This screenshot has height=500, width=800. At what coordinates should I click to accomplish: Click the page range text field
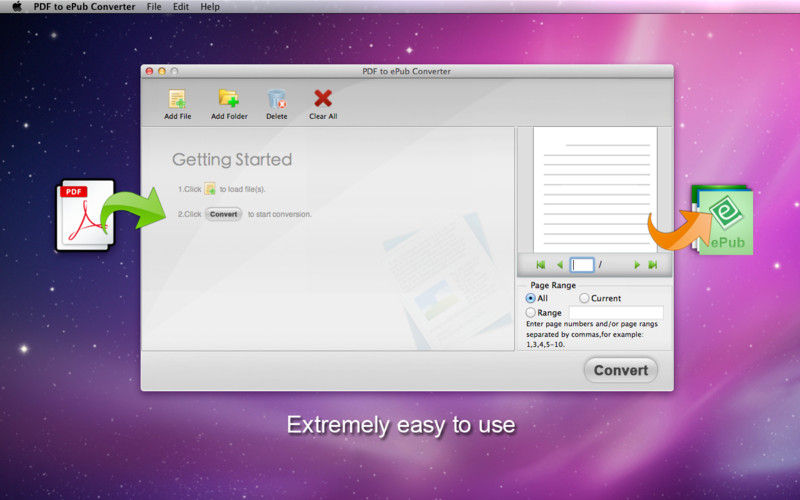point(616,312)
